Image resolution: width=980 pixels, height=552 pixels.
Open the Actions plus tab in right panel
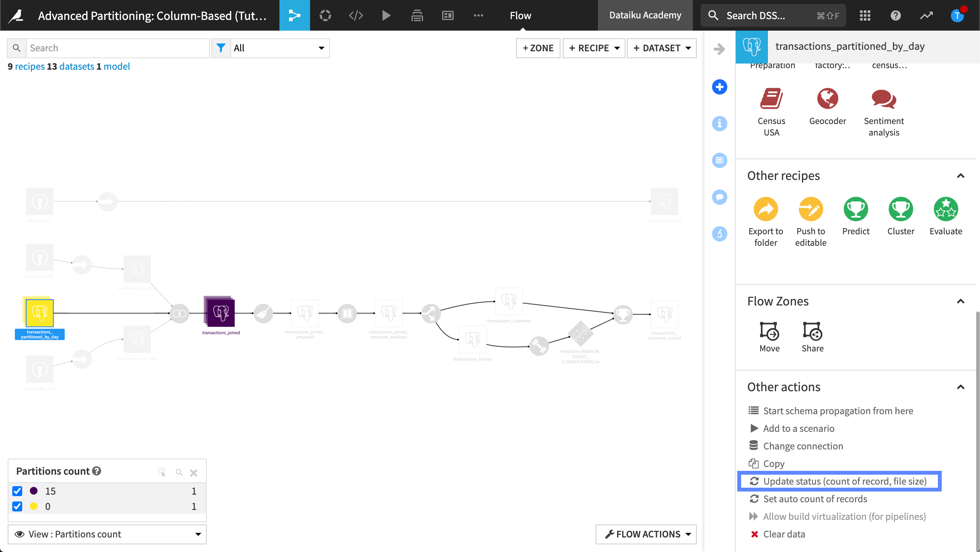pyautogui.click(x=719, y=87)
